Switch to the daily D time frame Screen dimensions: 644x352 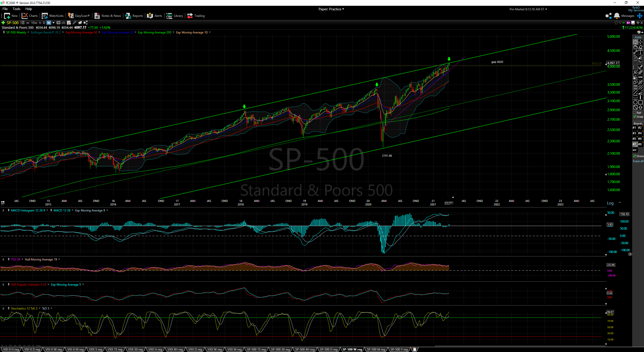[x=44, y=23]
